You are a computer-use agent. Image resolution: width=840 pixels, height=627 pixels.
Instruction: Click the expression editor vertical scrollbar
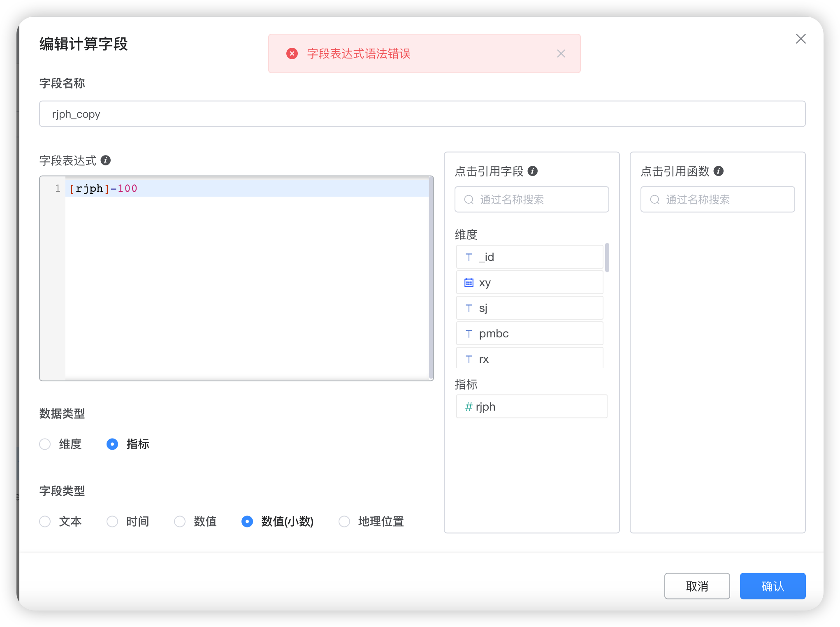(x=431, y=278)
